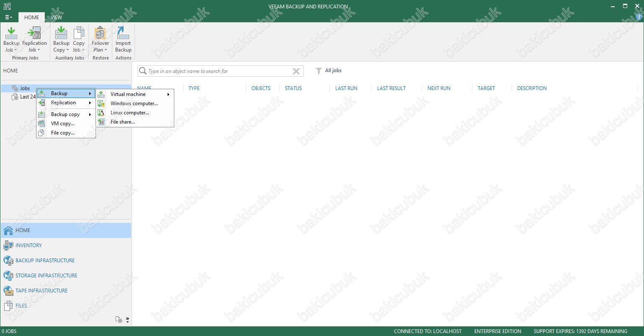Sort by the LAST RESULT column header

tap(391, 88)
